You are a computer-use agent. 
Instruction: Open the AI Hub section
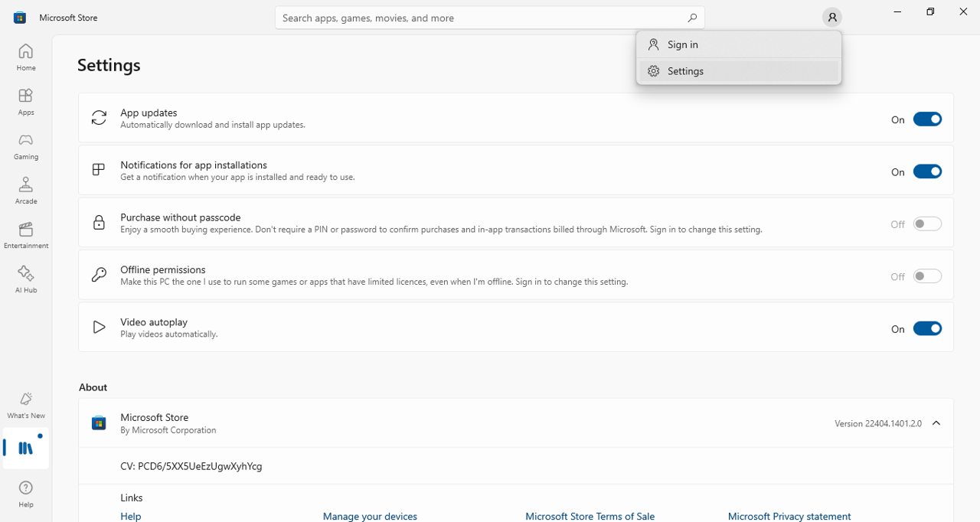pyautogui.click(x=25, y=279)
